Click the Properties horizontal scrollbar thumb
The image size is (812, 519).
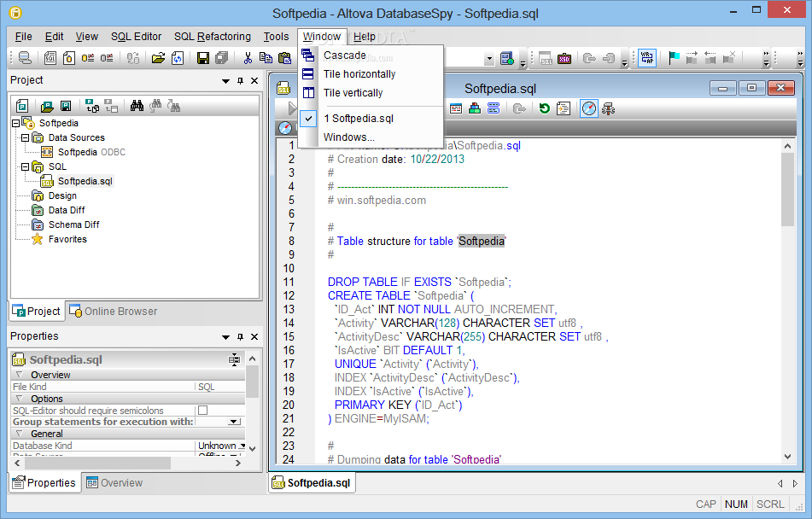click(x=96, y=463)
